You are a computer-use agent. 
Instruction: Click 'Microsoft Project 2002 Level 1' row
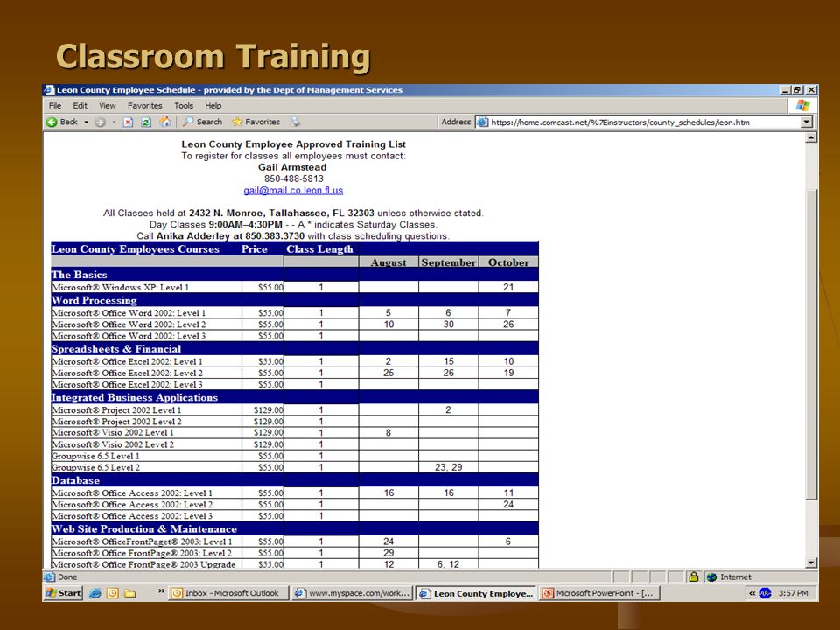295,409
